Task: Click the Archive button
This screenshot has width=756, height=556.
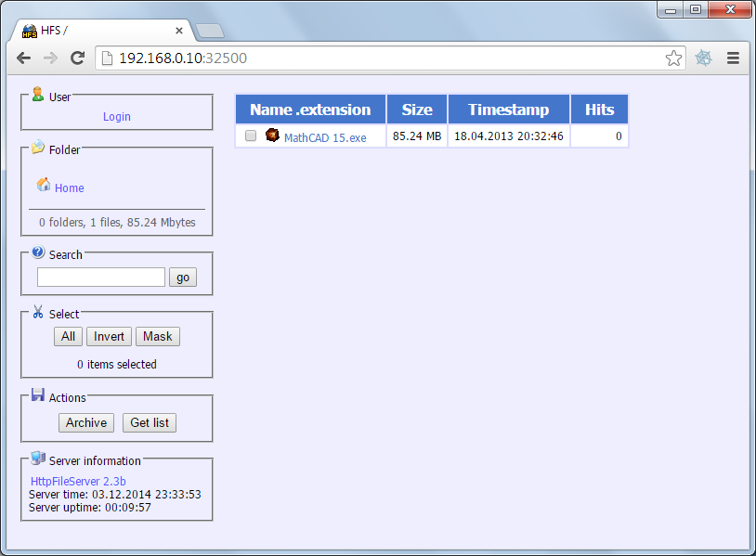Action: click(86, 422)
